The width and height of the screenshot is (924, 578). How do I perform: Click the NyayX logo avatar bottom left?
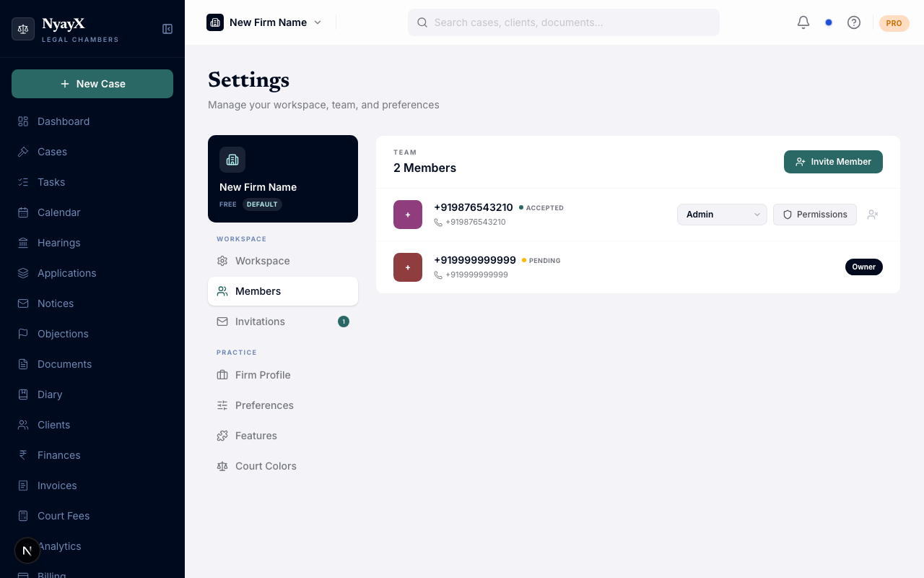click(27, 551)
